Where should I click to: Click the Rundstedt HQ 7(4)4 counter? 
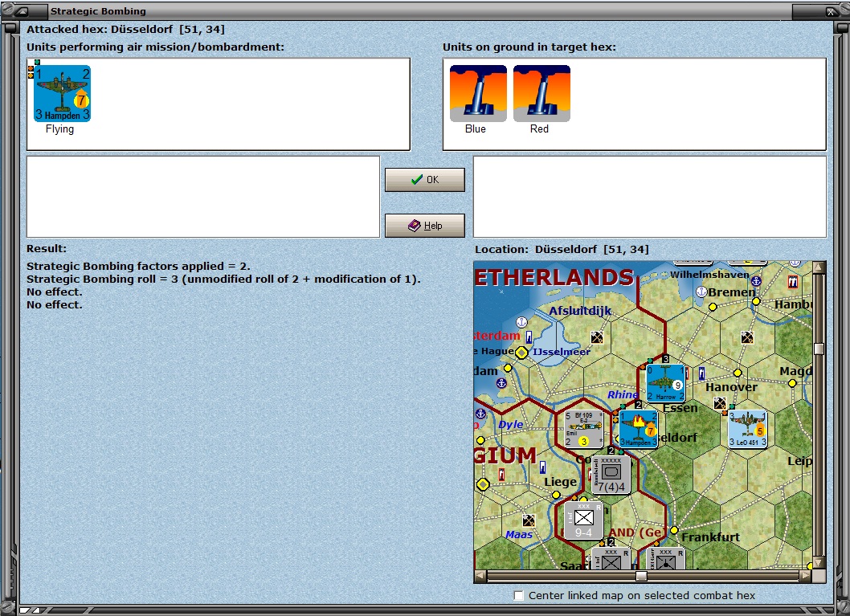[611, 475]
